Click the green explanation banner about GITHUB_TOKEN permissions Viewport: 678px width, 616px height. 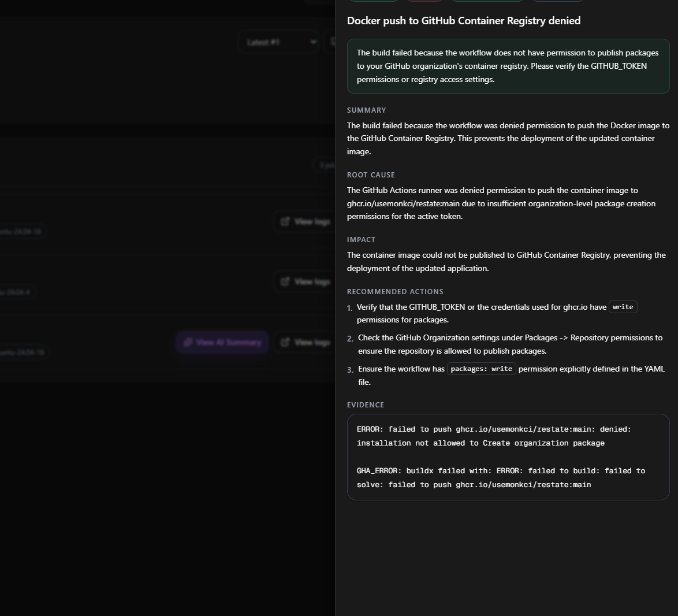(508, 66)
